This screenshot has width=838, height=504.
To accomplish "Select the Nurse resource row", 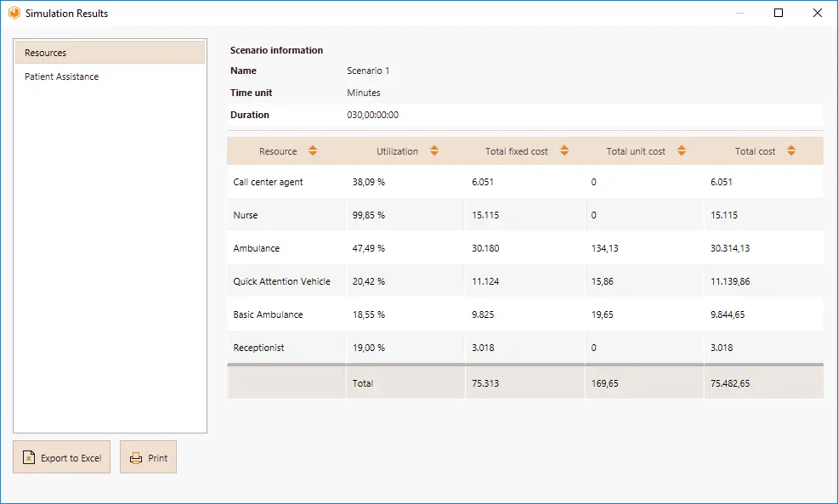I will pyautogui.click(x=525, y=215).
